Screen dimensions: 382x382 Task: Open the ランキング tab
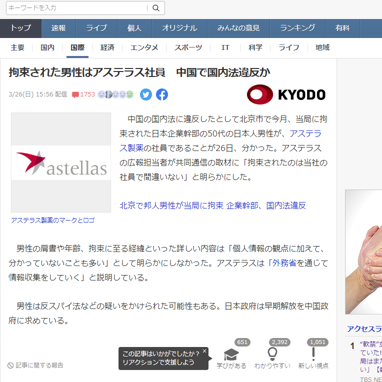point(298,28)
